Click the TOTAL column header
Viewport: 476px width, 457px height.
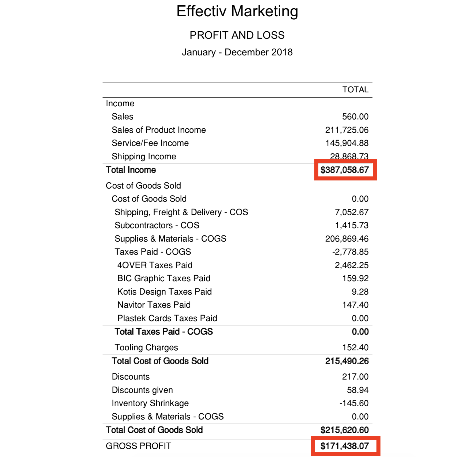click(355, 89)
